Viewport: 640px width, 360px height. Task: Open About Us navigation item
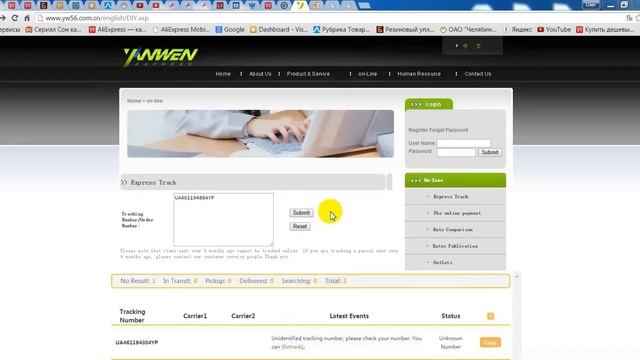(260, 74)
